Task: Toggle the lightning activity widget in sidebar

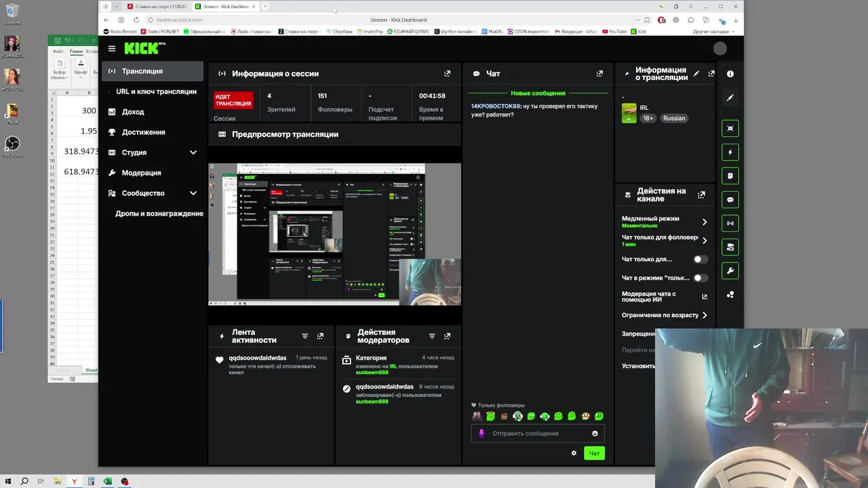Action: pyautogui.click(x=730, y=152)
